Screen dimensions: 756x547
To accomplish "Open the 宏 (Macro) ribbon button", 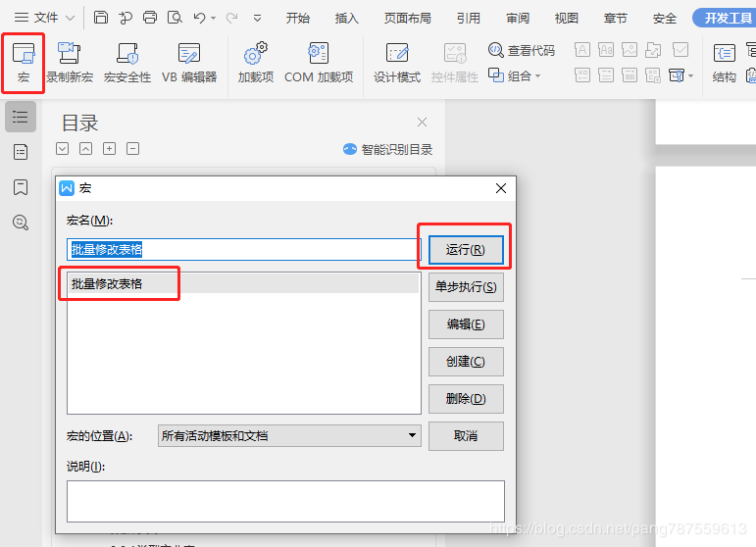I will (24, 63).
